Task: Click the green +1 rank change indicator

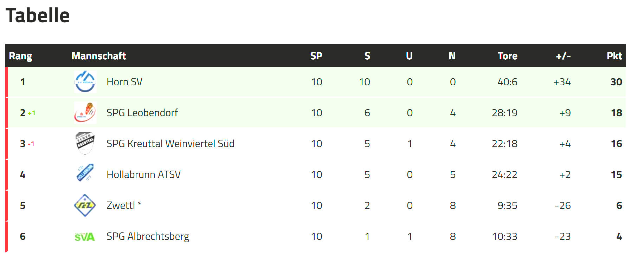Action: (32, 113)
